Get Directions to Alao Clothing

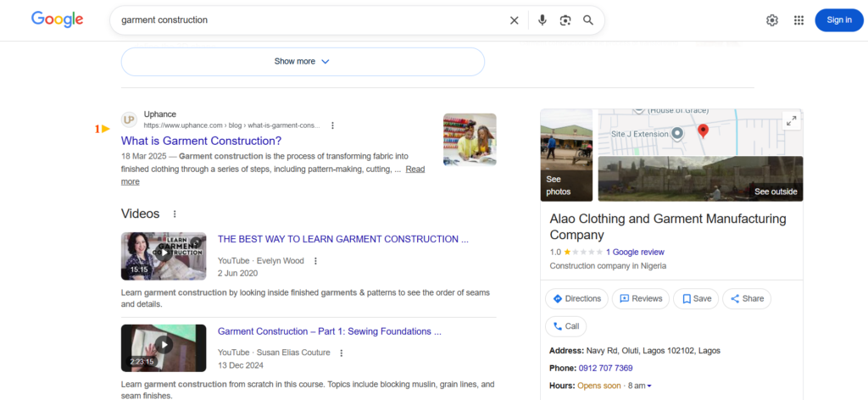[576, 298]
